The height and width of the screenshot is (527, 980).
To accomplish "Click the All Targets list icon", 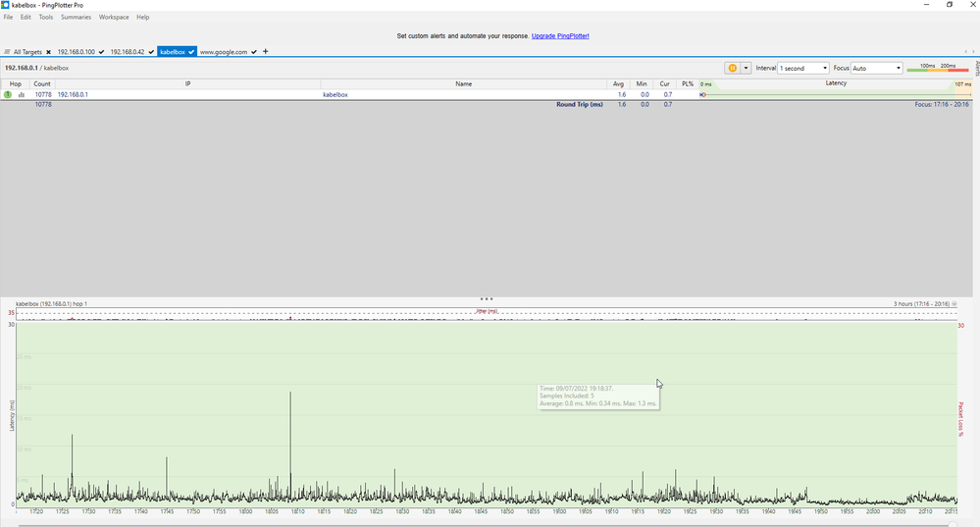I will [7, 52].
